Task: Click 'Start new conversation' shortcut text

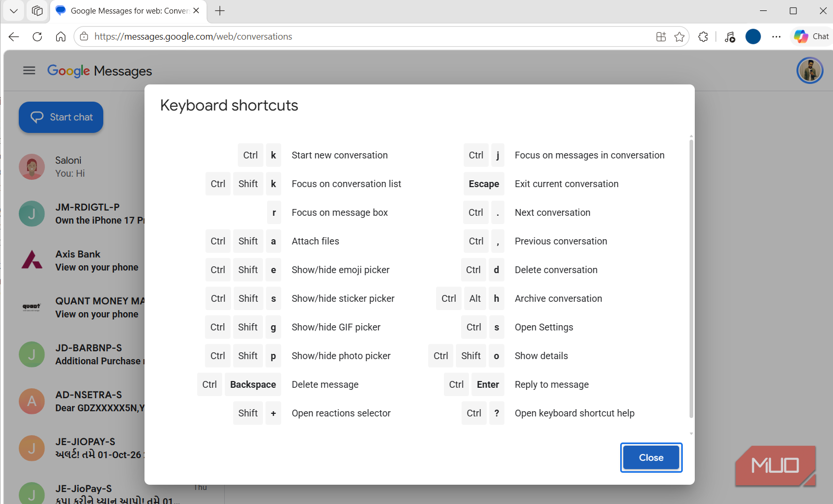Action: (x=340, y=155)
